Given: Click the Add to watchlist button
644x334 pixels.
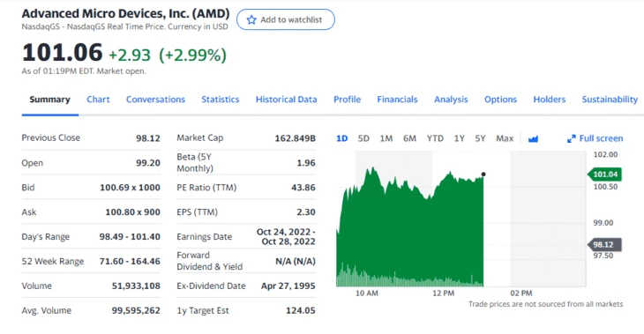Looking at the screenshot, I should [286, 19].
